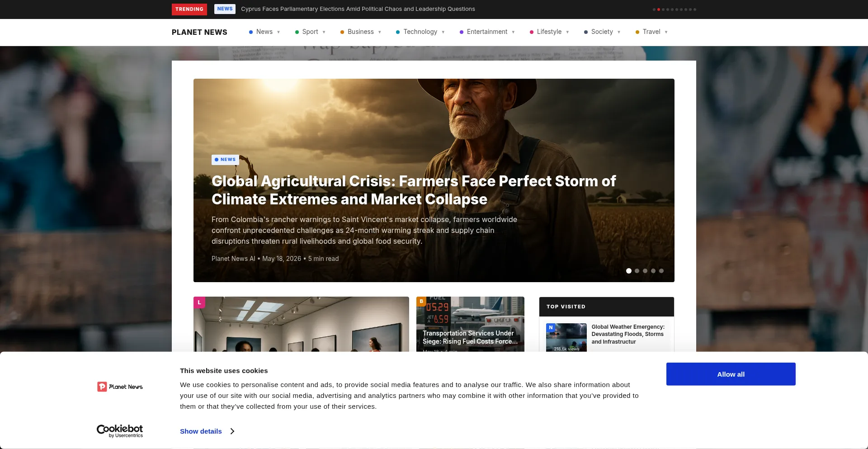Accept cookies with Allow all button

pyautogui.click(x=731, y=374)
